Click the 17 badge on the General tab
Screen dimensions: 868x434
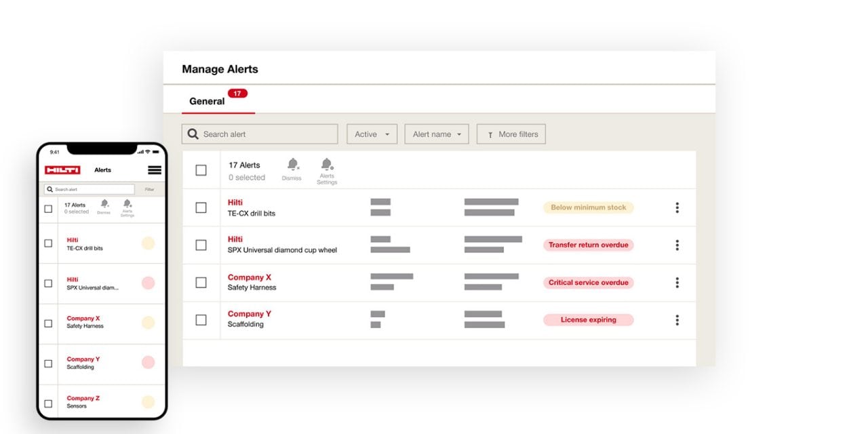[x=237, y=93]
